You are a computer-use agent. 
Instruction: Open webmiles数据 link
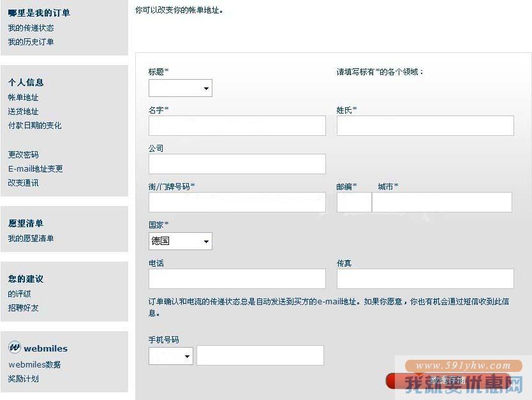coord(34,365)
